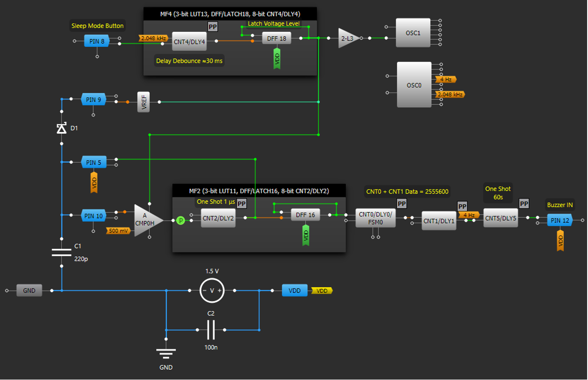Click the 2-L3 lookup table gate
The image size is (588, 380).
point(348,38)
